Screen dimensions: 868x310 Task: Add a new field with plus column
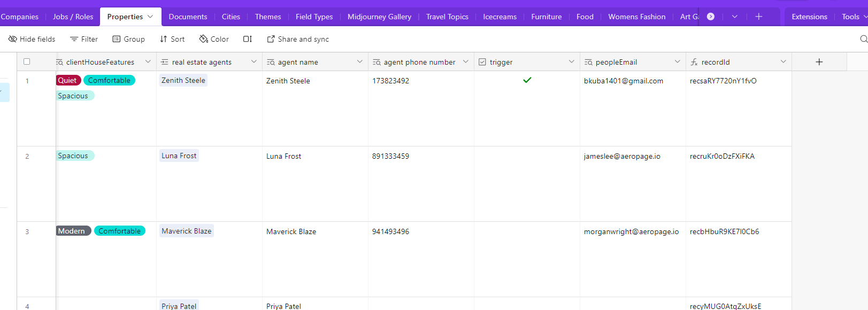[x=819, y=62]
